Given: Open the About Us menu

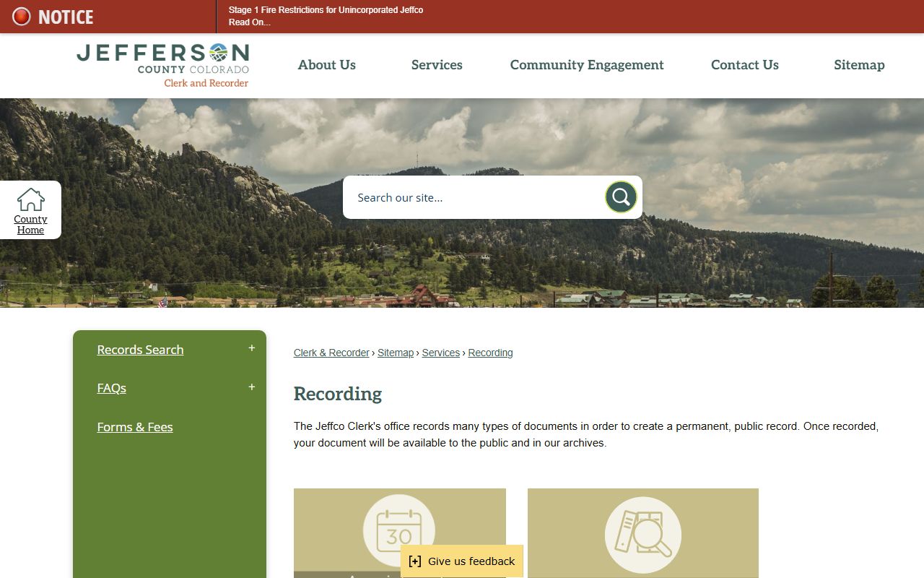Looking at the screenshot, I should [327, 65].
